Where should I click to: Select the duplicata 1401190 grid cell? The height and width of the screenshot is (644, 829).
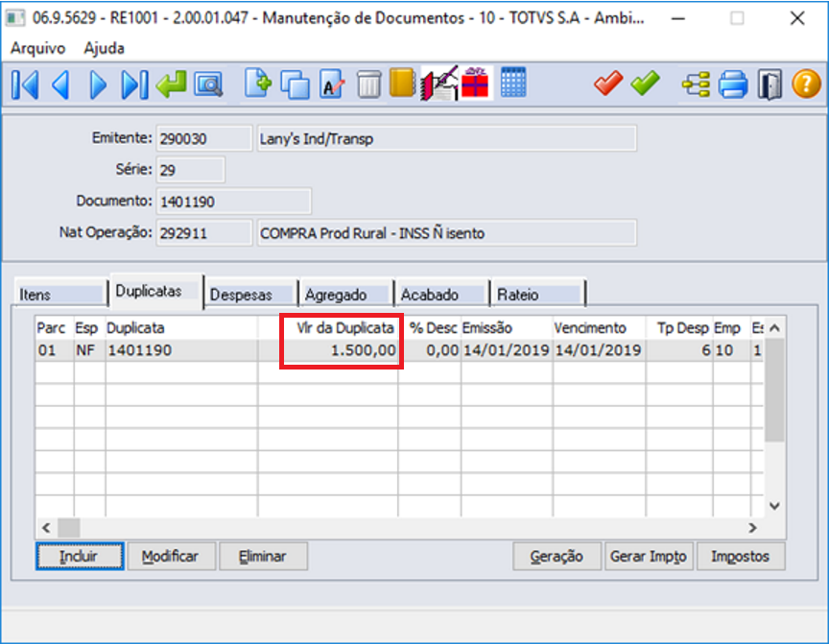pyautogui.click(x=182, y=350)
